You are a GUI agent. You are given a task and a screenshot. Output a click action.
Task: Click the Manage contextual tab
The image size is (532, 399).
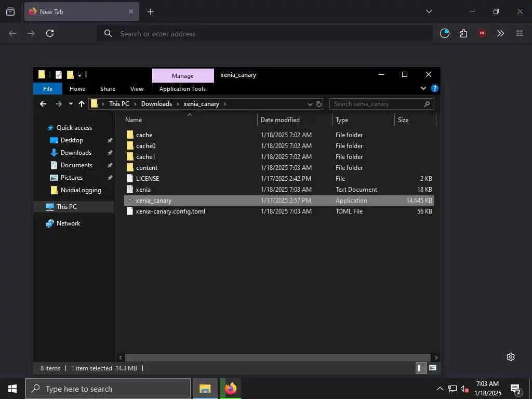click(x=183, y=76)
